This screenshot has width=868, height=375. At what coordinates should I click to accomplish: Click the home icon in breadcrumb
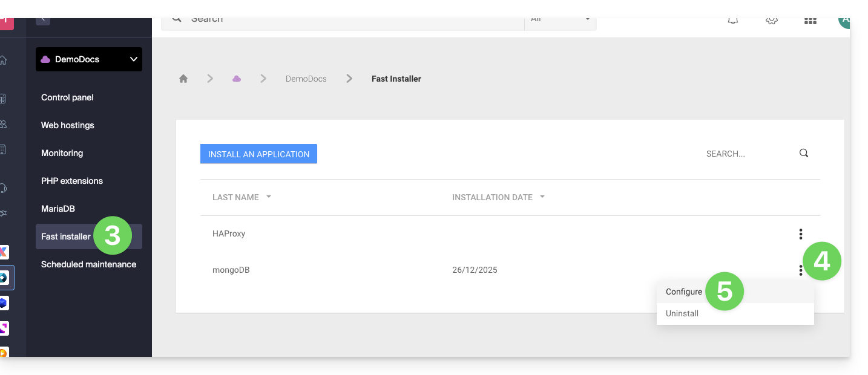pyautogui.click(x=183, y=79)
